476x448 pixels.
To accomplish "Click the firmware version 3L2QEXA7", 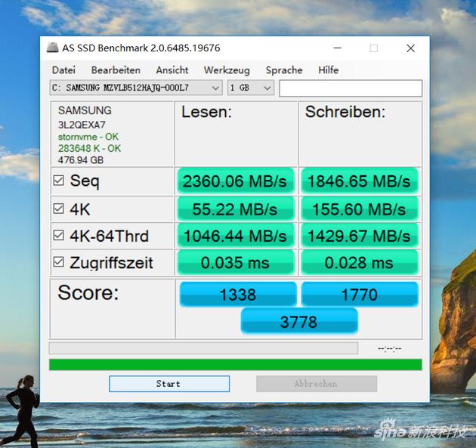I will (x=82, y=125).
